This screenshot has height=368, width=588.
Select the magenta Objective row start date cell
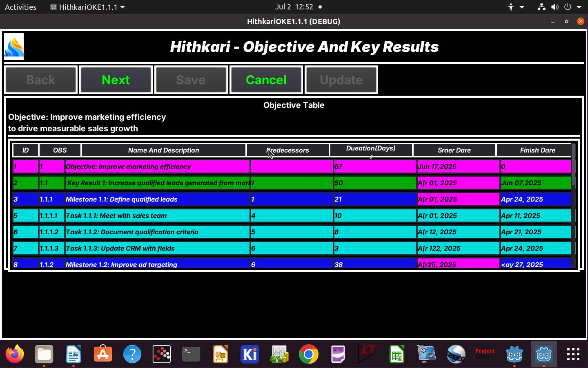(458, 166)
